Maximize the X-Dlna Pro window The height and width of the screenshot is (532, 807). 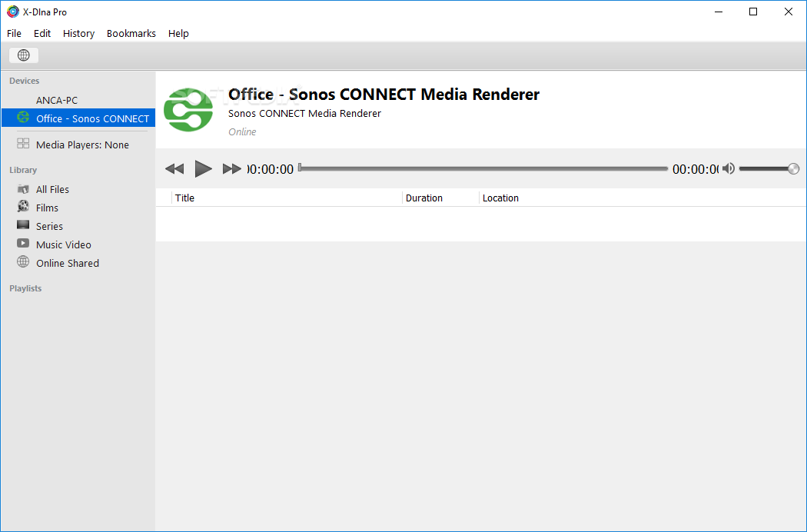tap(753, 12)
